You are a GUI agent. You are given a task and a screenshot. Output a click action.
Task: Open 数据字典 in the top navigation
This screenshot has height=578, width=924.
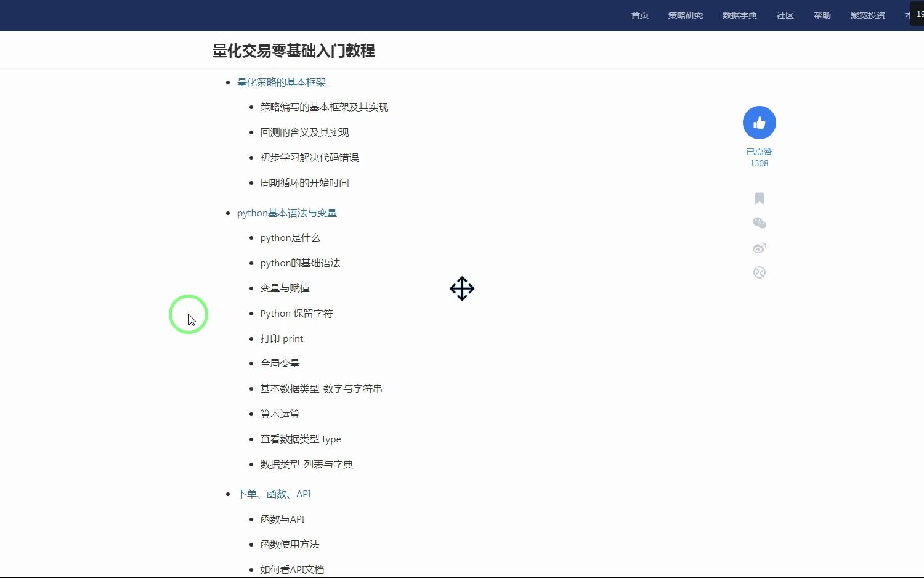[x=740, y=15]
